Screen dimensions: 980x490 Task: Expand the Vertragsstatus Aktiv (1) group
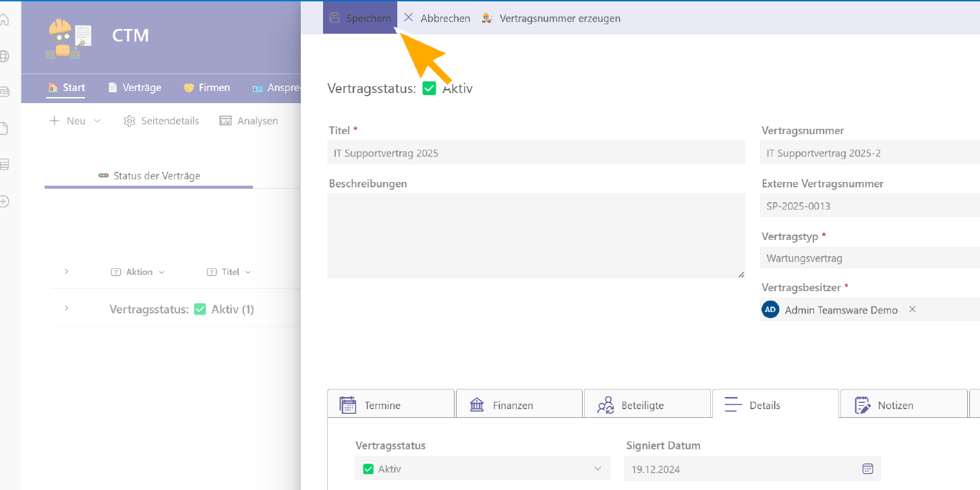click(66, 308)
